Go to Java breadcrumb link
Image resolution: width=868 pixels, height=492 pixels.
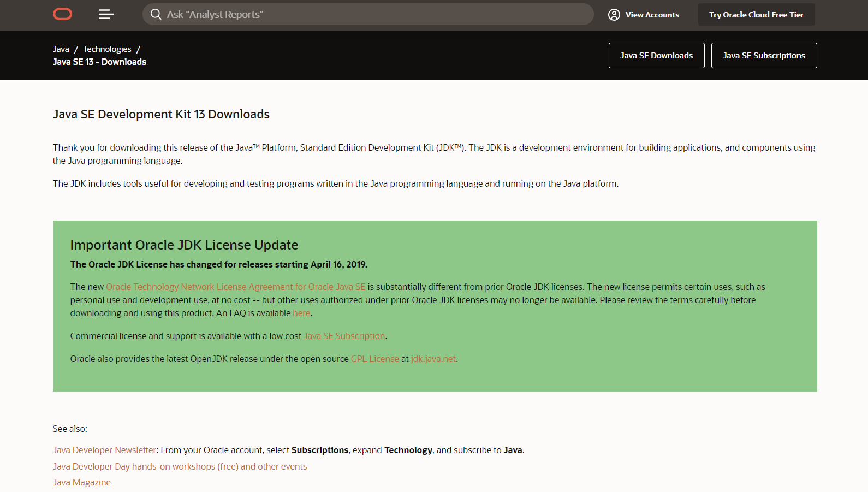point(61,49)
